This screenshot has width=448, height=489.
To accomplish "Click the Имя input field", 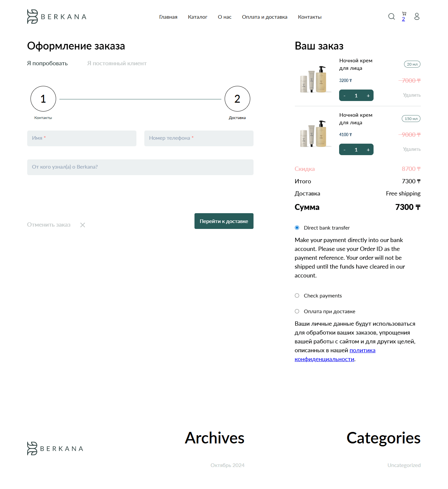I will tap(82, 138).
